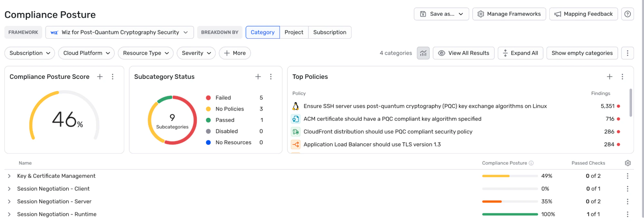
Task: Toggle Expand All categories
Action: [520, 53]
